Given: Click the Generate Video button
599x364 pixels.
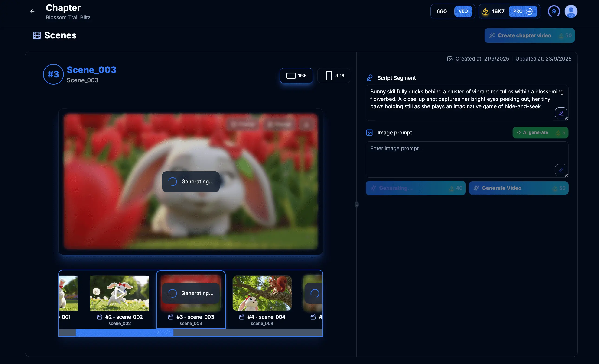Looking at the screenshot, I should click(518, 188).
